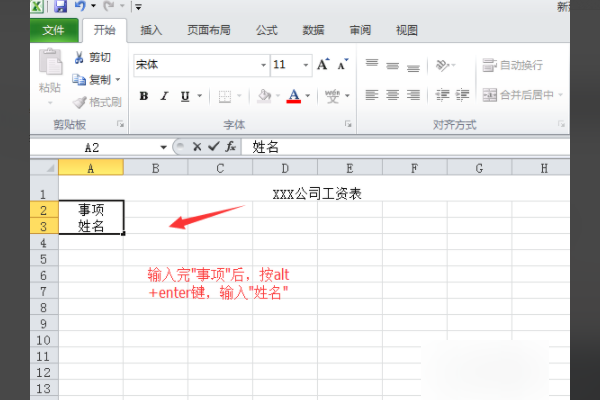This screenshot has width=600, height=400.
Task: Click the fx insert function icon
Action: pyautogui.click(x=231, y=147)
